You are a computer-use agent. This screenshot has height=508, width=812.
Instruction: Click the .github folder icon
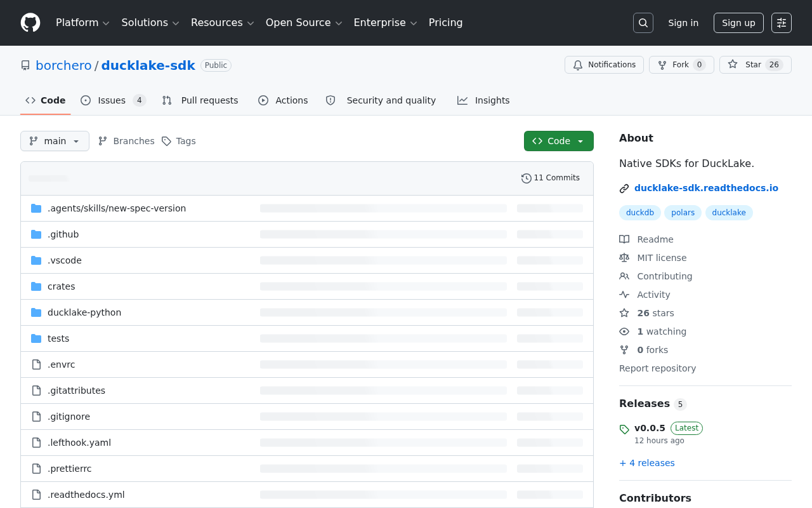(36, 234)
